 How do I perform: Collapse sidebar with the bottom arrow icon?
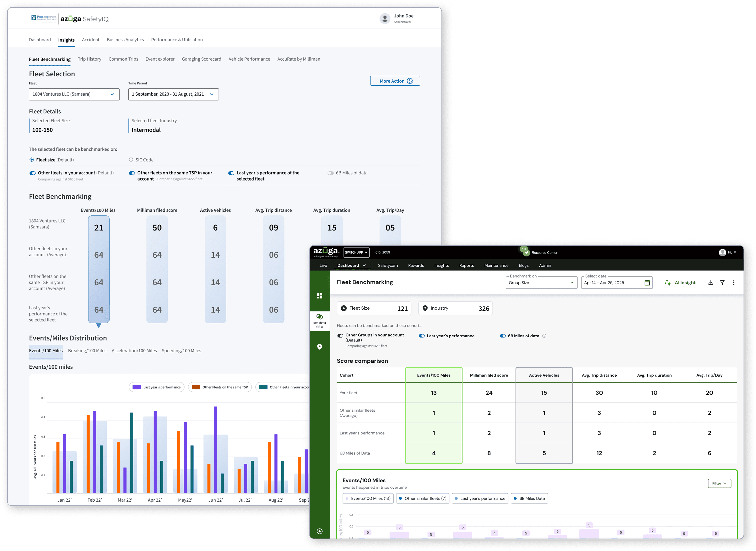coord(320,531)
